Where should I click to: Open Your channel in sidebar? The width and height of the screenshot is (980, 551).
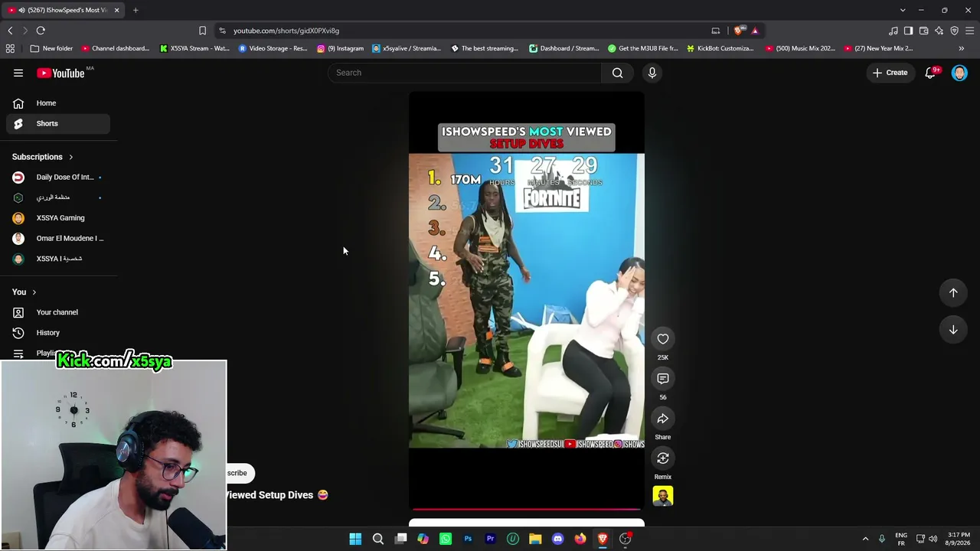(58, 312)
